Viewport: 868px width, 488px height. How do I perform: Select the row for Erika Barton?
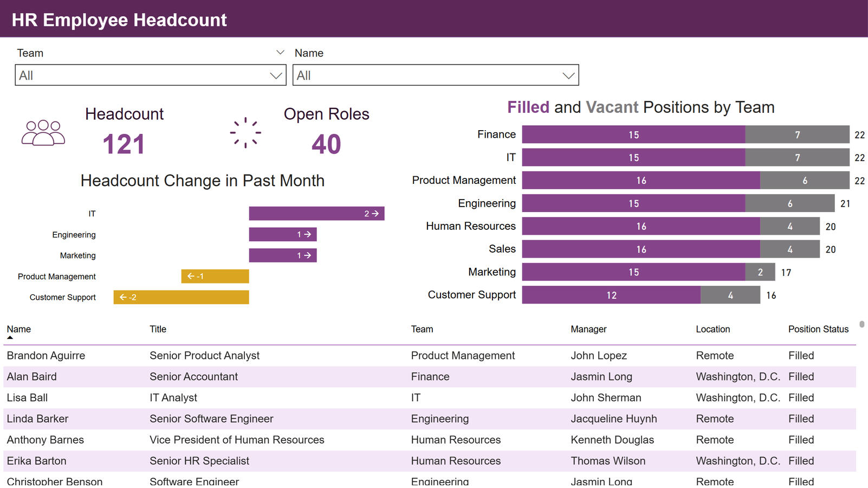(217, 461)
